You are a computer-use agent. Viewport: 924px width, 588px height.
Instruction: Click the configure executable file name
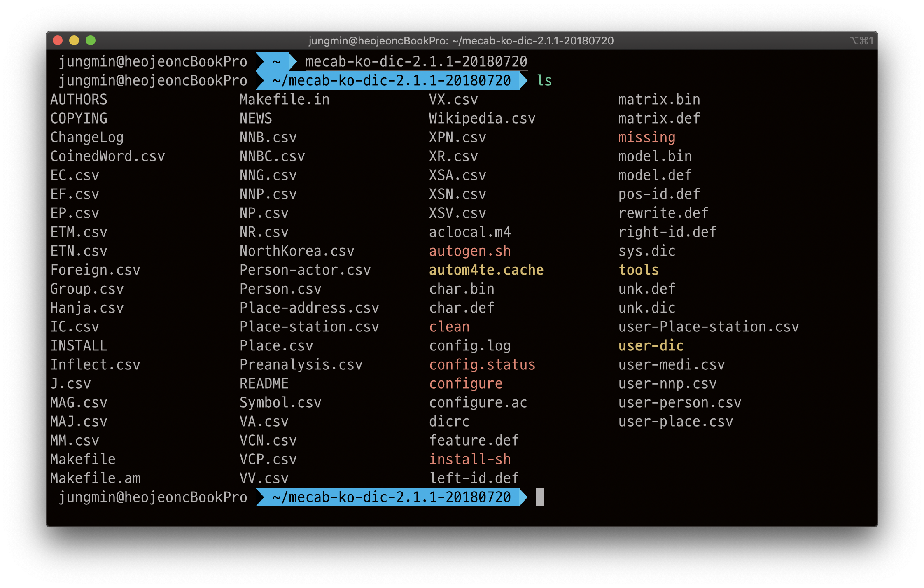point(465,384)
